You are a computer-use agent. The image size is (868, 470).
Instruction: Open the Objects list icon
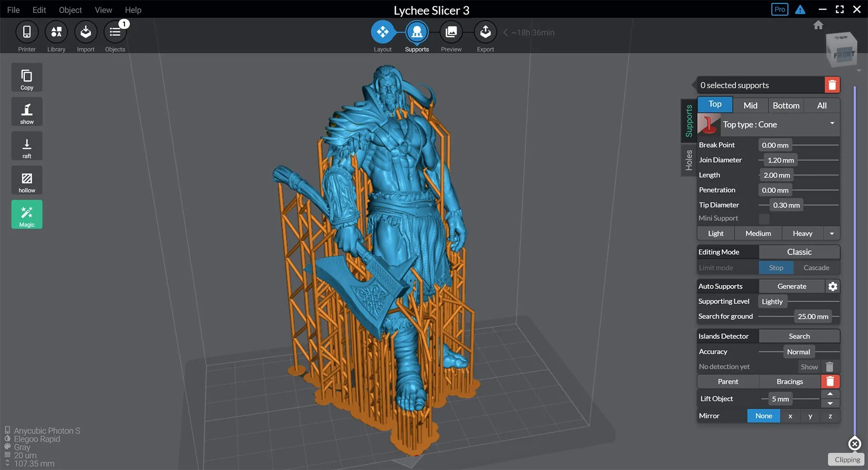pyautogui.click(x=115, y=32)
